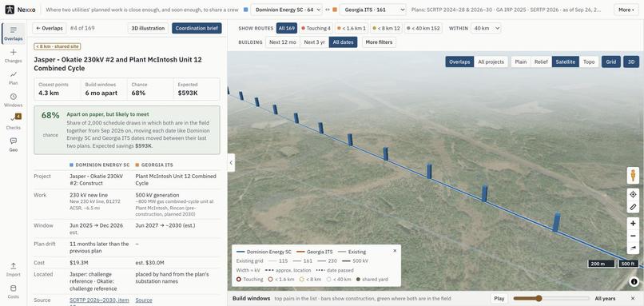This screenshot has width=644, height=306.
Task: Select the ruler measure tool
Action: tap(633, 207)
